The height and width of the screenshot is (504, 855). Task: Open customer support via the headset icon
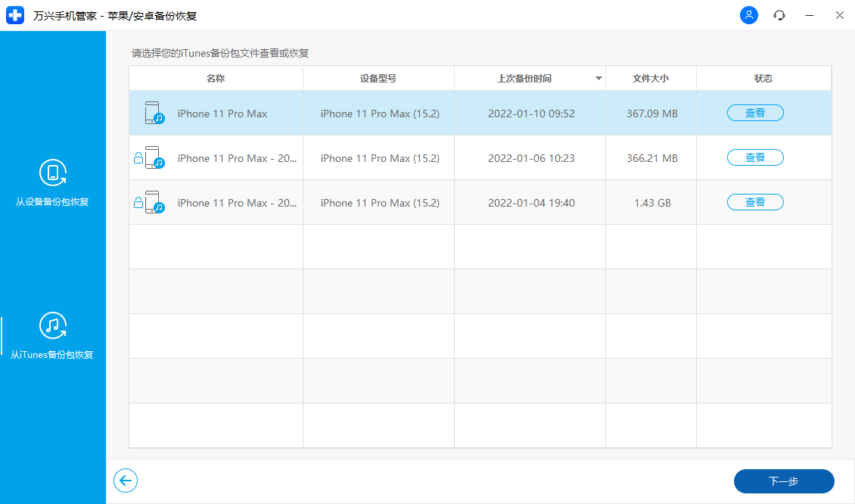point(779,15)
